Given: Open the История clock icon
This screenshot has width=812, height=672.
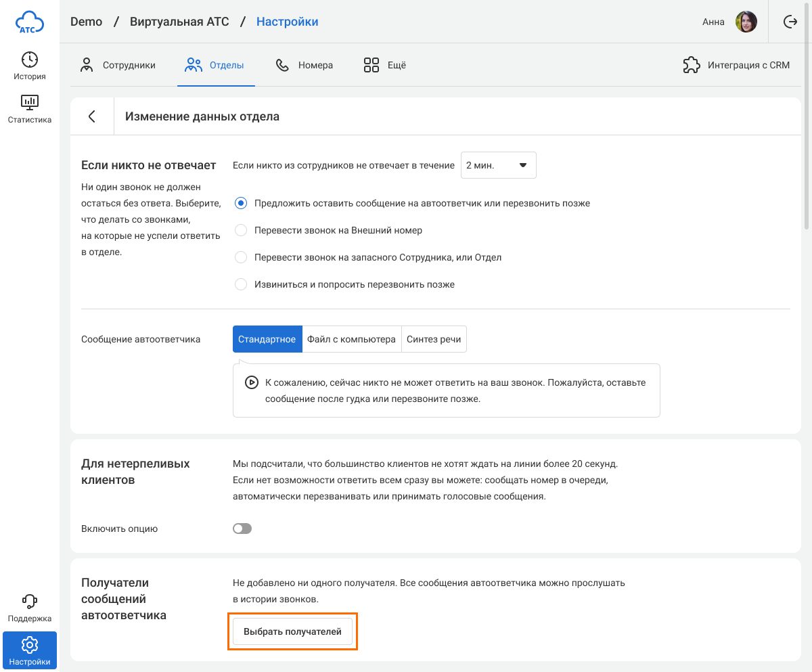Looking at the screenshot, I should coord(30,60).
